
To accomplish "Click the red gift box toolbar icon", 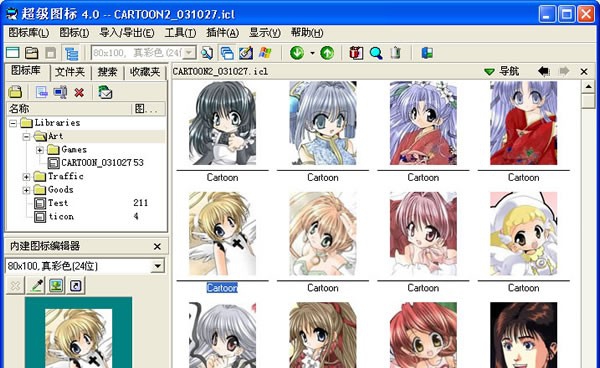I will tap(356, 53).
